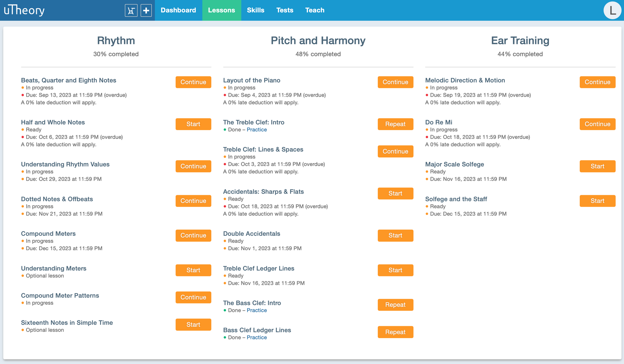Click Continue on Beats Quarter and Eighth Notes
Viewport: 624px width, 364px height.
pos(193,82)
